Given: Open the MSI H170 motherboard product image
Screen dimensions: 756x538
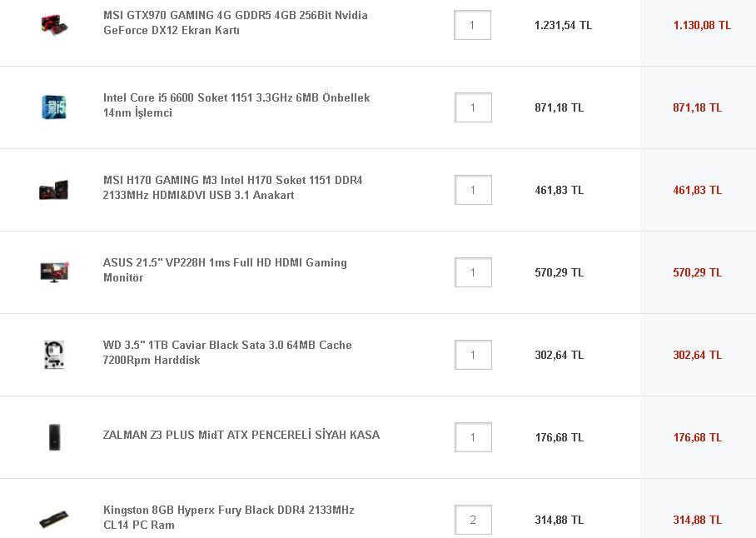Looking at the screenshot, I should 54,190.
